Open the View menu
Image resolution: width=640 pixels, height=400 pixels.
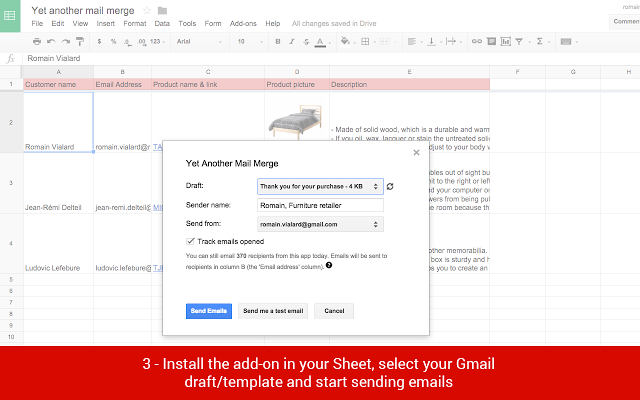tap(80, 24)
